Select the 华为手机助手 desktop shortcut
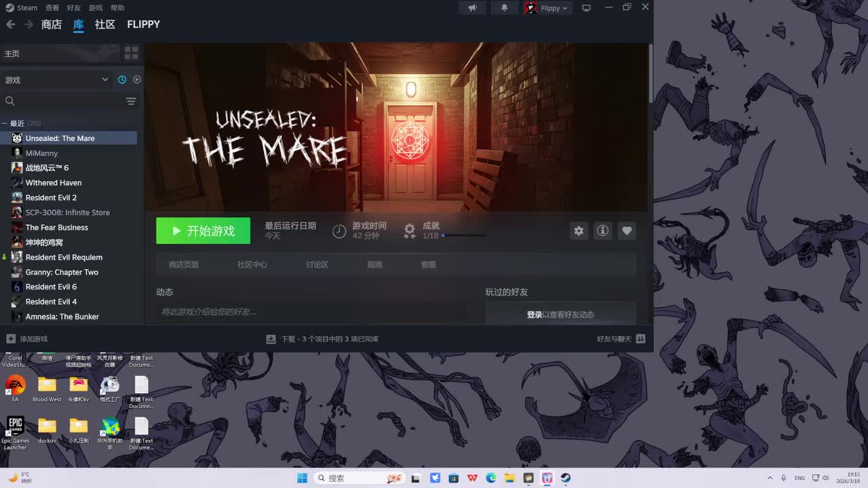The image size is (868, 488). (110, 433)
